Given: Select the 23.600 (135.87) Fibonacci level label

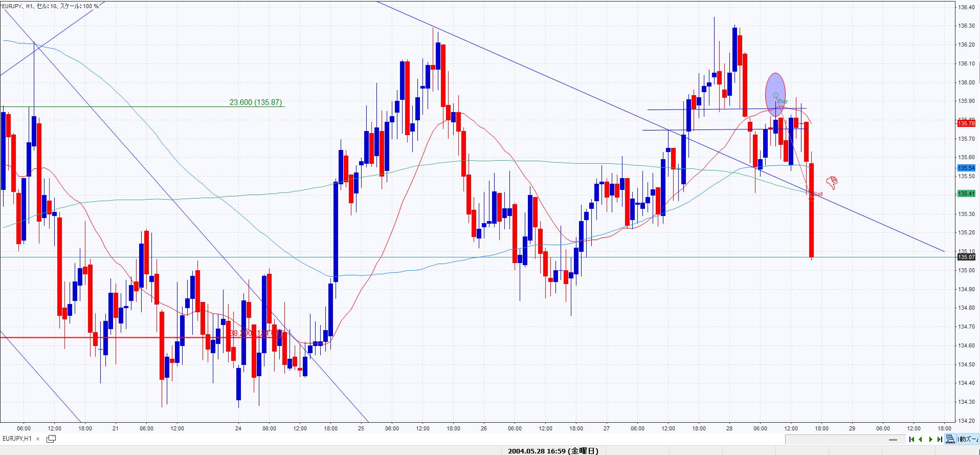Looking at the screenshot, I should point(255,102).
